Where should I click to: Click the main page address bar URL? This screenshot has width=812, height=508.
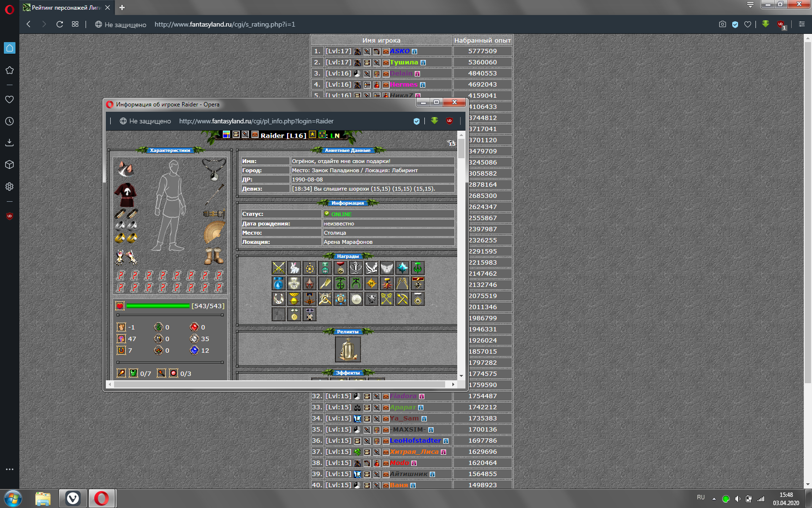(225, 24)
